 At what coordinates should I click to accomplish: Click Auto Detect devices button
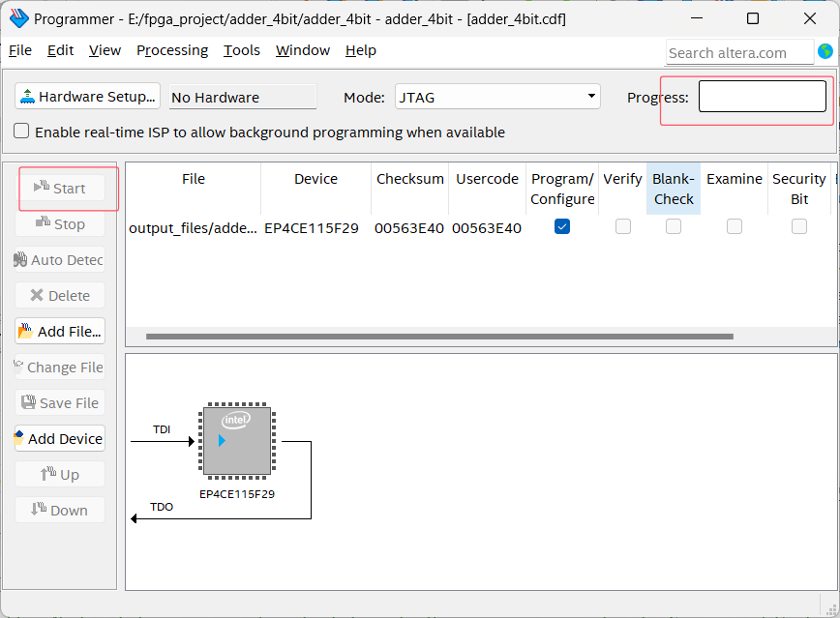tap(60, 260)
